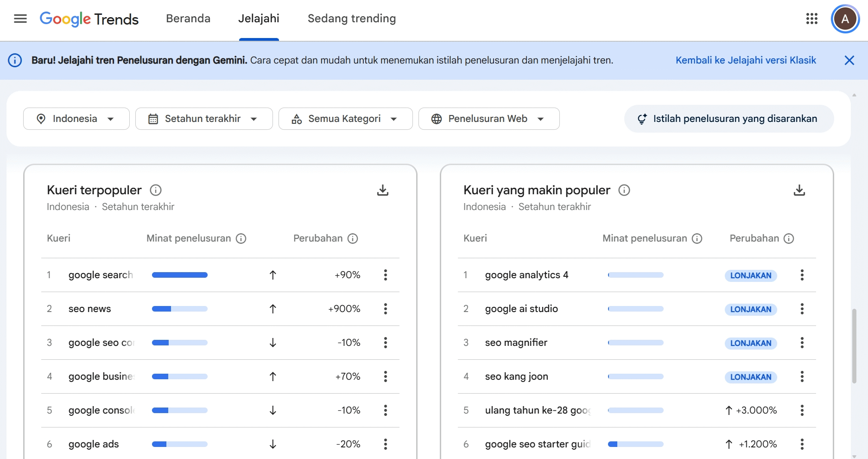Expand the Semua Kategori dropdown
This screenshot has width=868, height=459.
point(346,119)
